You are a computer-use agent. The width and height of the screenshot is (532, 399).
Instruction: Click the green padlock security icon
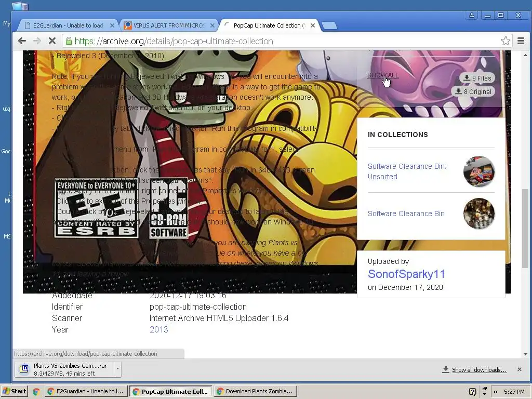69,41
